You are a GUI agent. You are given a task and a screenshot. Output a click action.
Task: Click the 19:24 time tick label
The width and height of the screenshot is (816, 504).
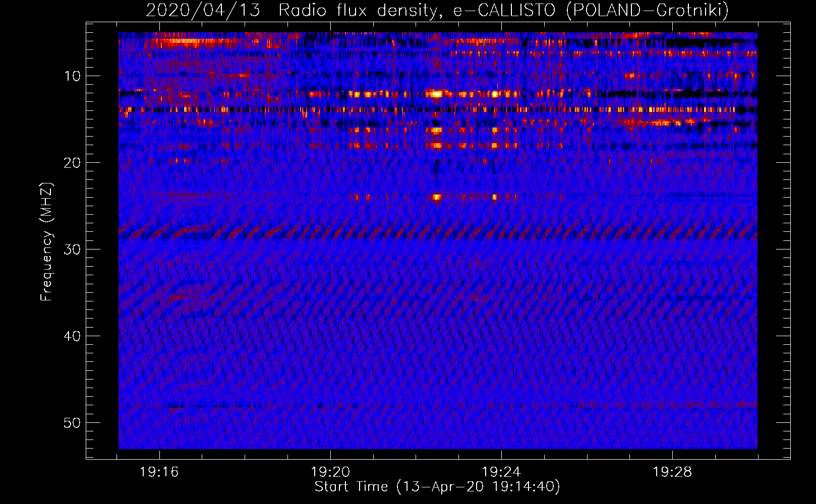point(501,472)
